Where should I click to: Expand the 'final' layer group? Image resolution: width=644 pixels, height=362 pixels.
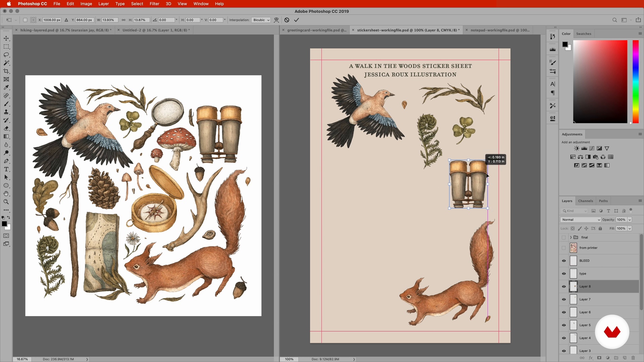click(x=571, y=238)
